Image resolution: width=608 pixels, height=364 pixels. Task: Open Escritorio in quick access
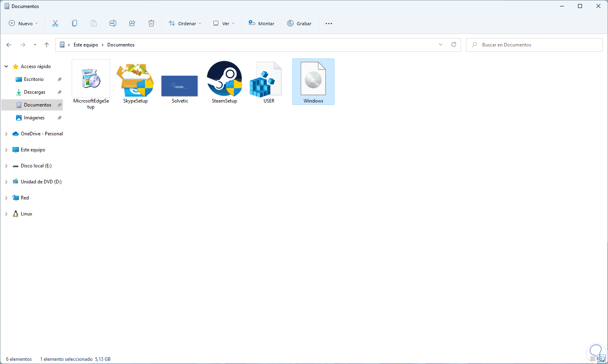pyautogui.click(x=34, y=79)
